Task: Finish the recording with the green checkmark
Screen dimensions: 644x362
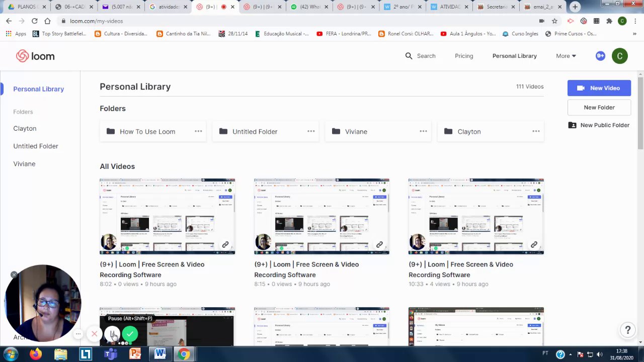Action: click(130, 333)
